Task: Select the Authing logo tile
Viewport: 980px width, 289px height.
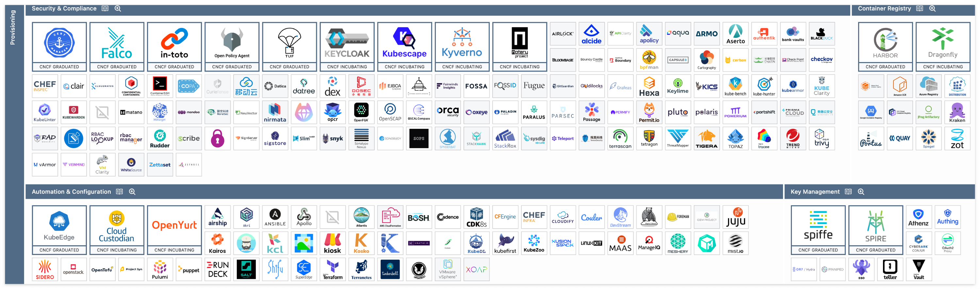Action: (x=947, y=217)
